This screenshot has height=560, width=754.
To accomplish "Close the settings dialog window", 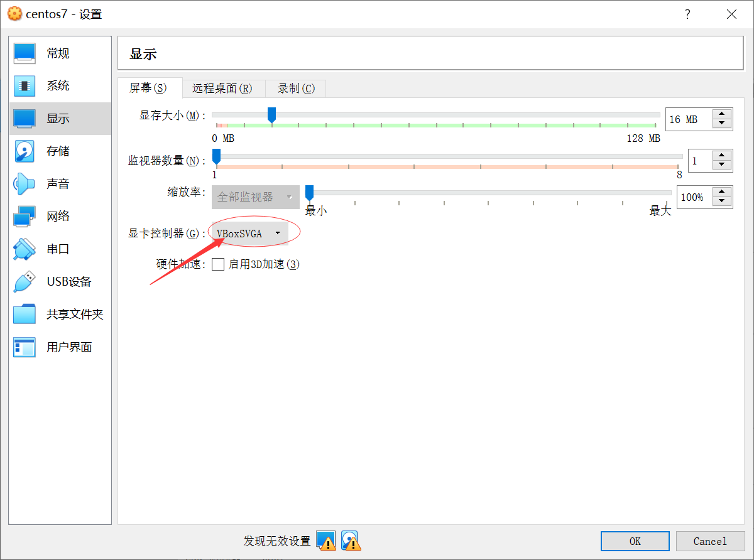I will point(731,14).
